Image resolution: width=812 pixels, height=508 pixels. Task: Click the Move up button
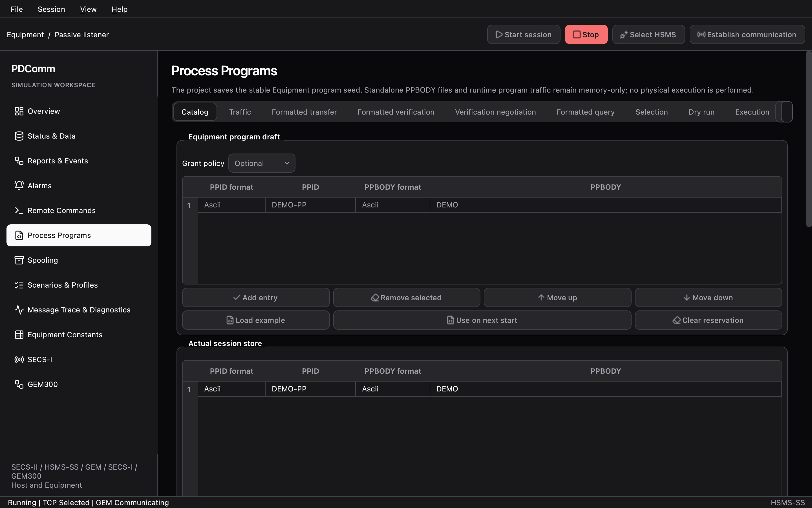(x=557, y=298)
